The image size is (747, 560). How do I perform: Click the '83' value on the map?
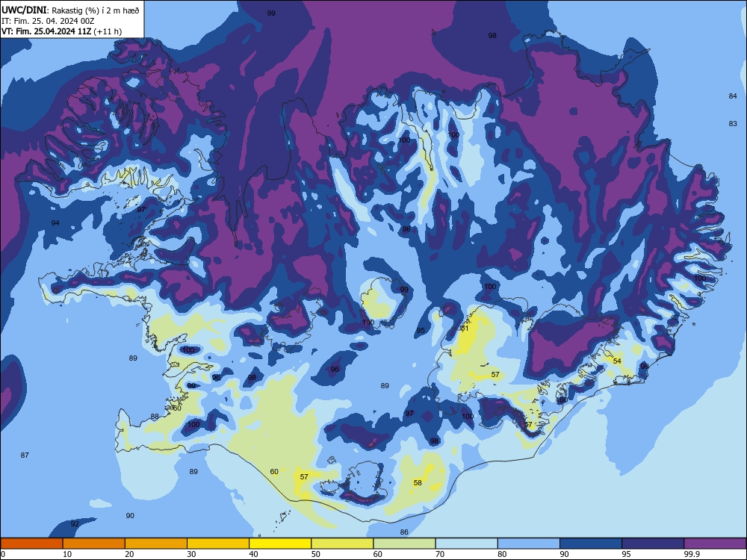[733, 124]
